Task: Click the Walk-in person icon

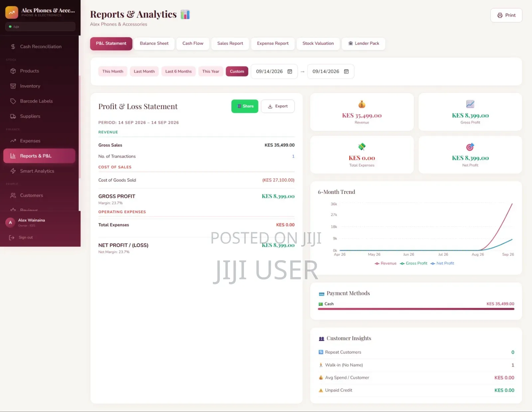Action: click(321, 365)
